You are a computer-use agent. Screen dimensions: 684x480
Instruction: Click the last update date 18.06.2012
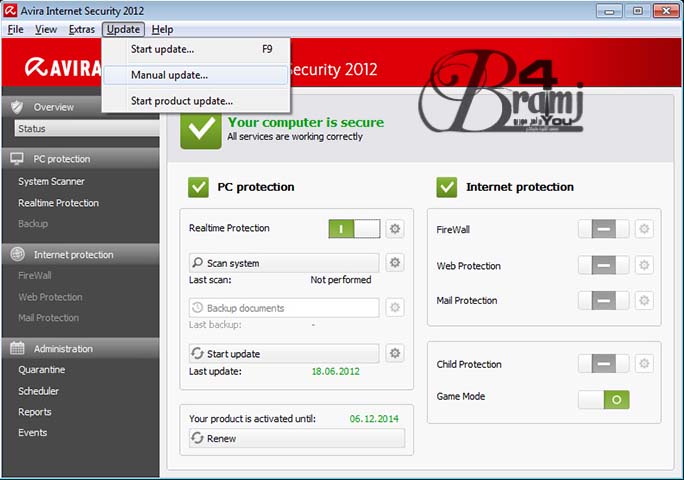pos(335,371)
